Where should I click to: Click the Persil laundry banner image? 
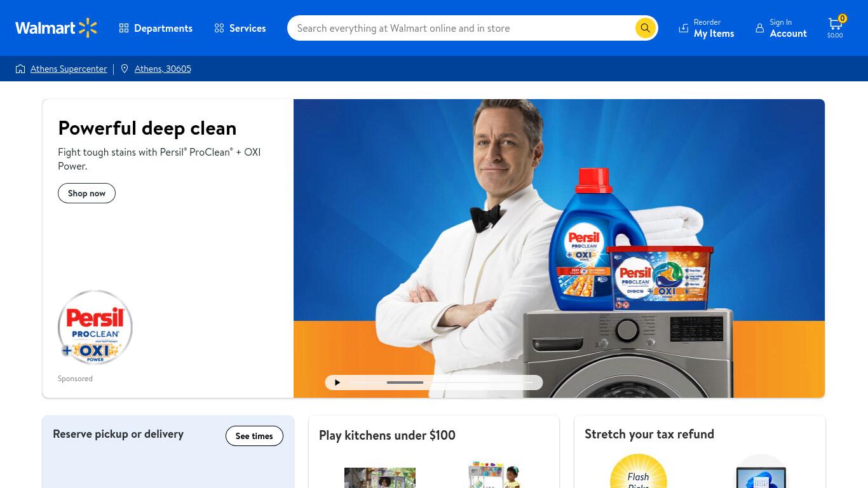click(559, 248)
